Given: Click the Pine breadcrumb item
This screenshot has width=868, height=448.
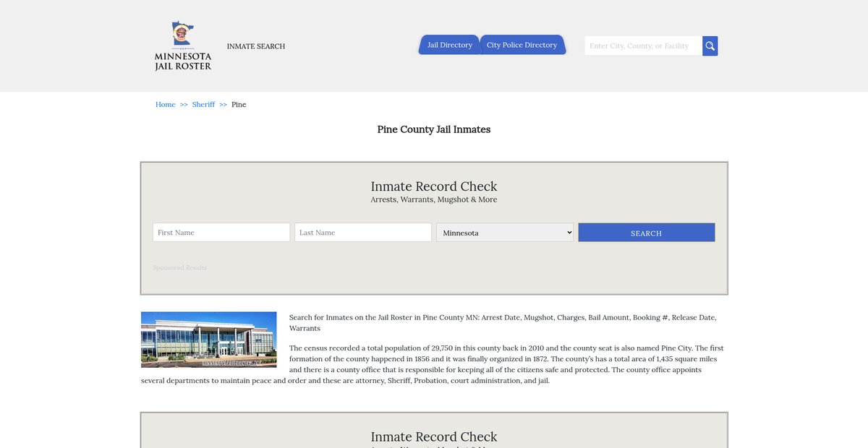Looking at the screenshot, I should (x=239, y=105).
